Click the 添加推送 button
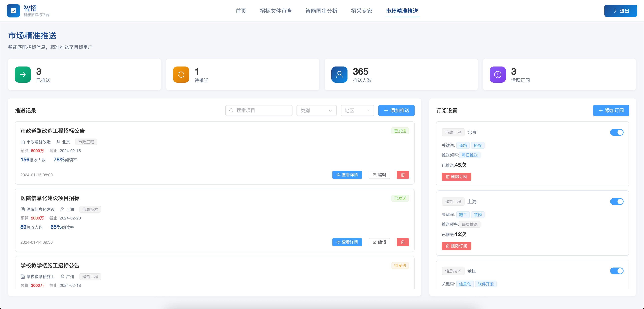 click(396, 111)
